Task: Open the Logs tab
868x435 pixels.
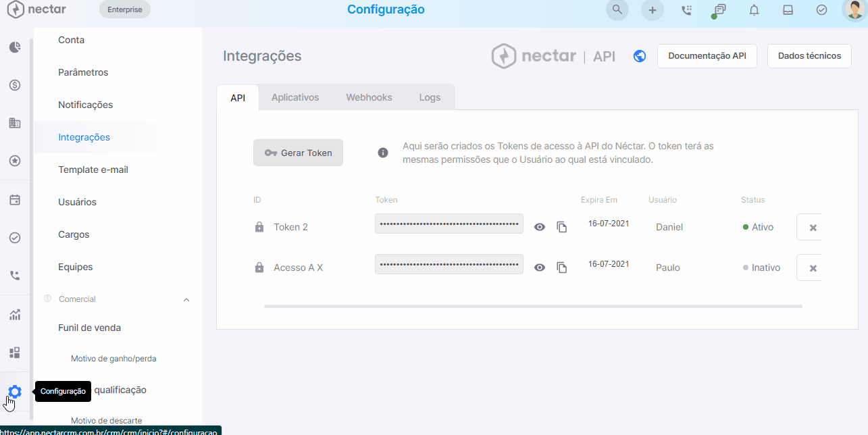Action: point(430,97)
